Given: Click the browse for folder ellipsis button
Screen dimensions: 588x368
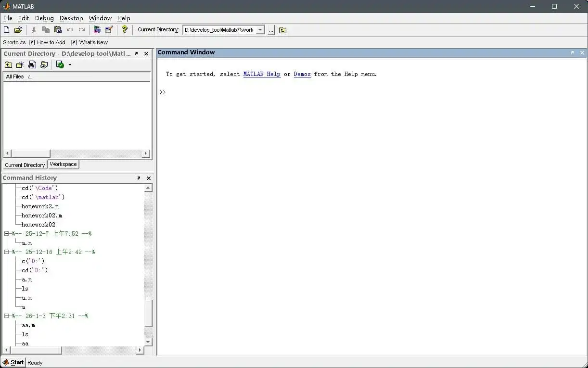Looking at the screenshot, I should coord(271,30).
